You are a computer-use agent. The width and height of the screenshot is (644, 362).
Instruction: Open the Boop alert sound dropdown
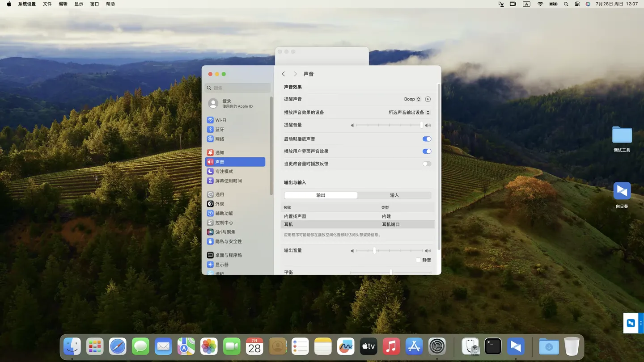(x=412, y=99)
